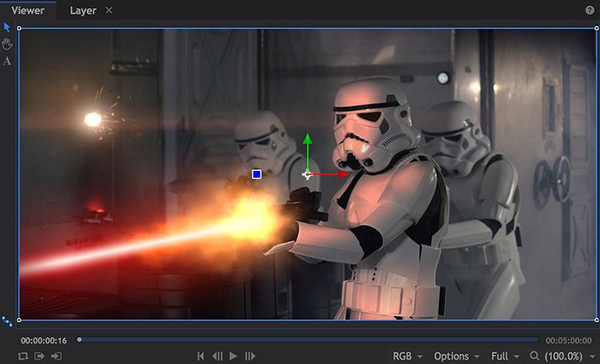Screen dimensions: 600x364
Task: Switch to the Layer tab
Action: click(82, 10)
